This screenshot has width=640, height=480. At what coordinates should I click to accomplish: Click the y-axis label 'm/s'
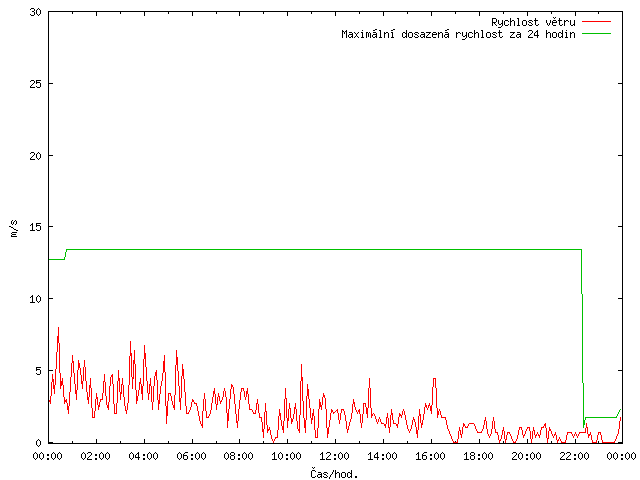[14, 228]
